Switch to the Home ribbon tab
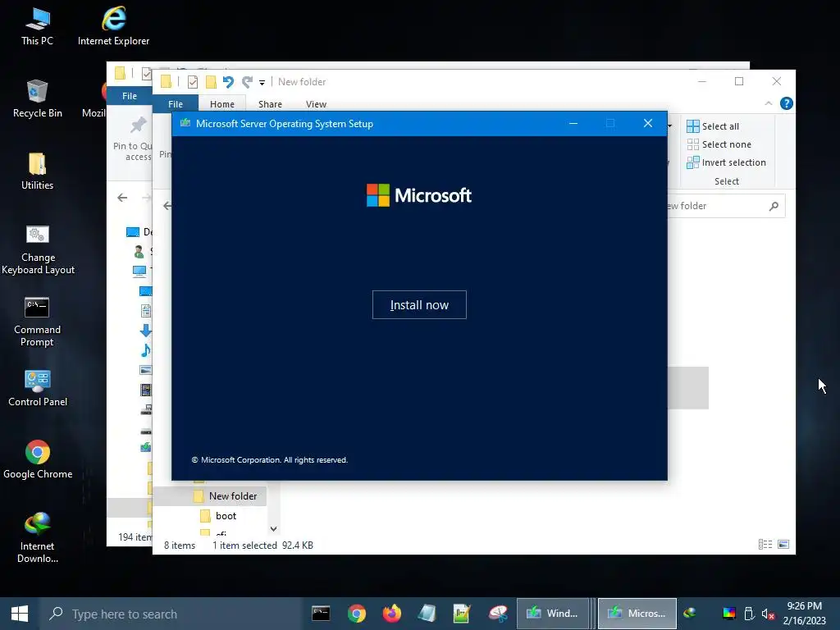840x630 pixels. tap(221, 104)
